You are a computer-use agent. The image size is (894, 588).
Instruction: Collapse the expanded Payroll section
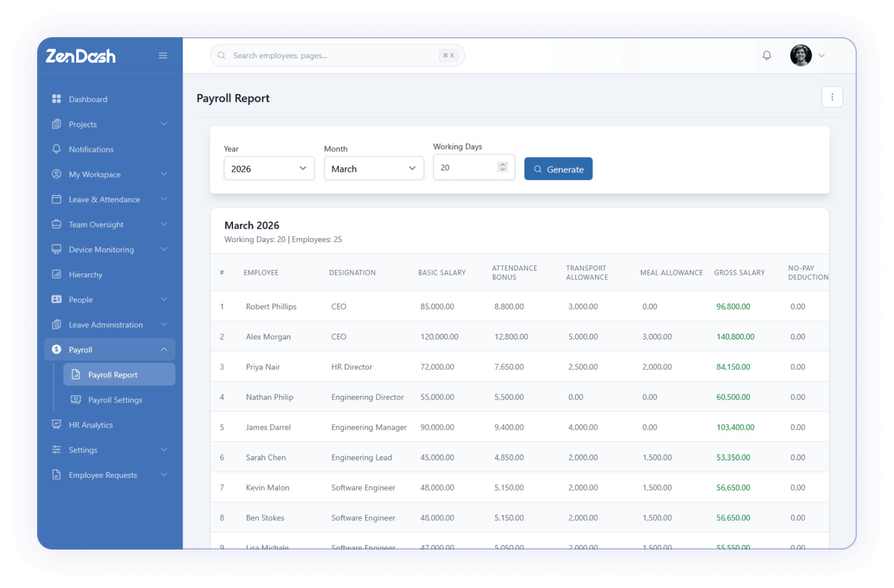(165, 349)
